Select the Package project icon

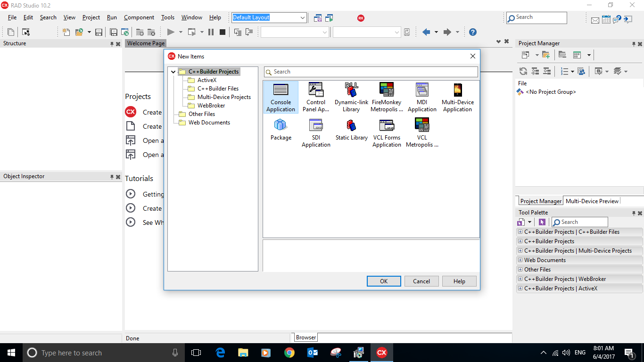[x=281, y=129]
